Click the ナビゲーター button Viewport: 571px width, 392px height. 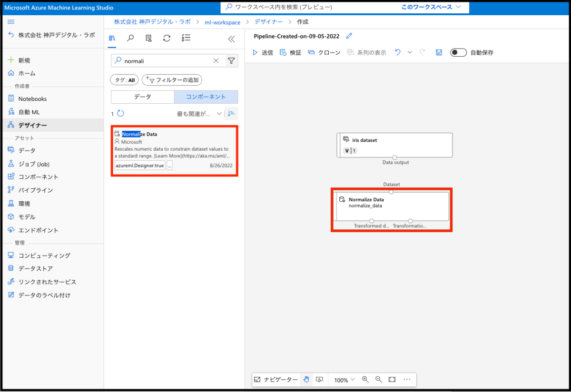point(276,380)
